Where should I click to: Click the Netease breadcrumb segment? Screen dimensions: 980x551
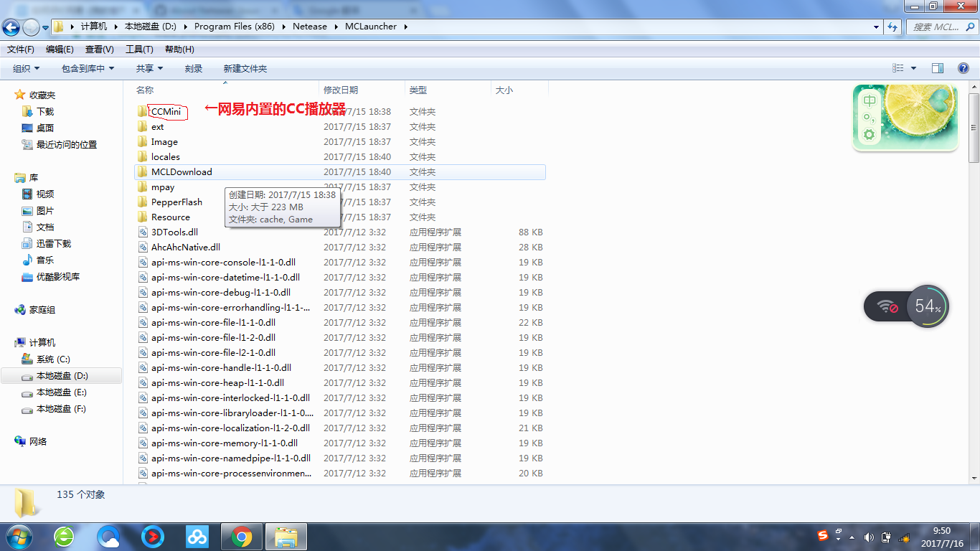[x=310, y=27]
